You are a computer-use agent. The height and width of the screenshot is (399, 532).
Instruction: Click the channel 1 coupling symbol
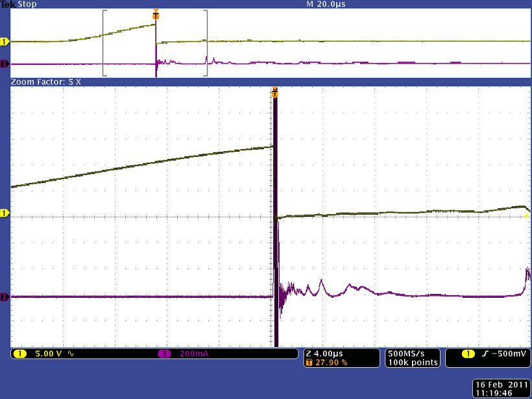pyautogui.click(x=71, y=354)
